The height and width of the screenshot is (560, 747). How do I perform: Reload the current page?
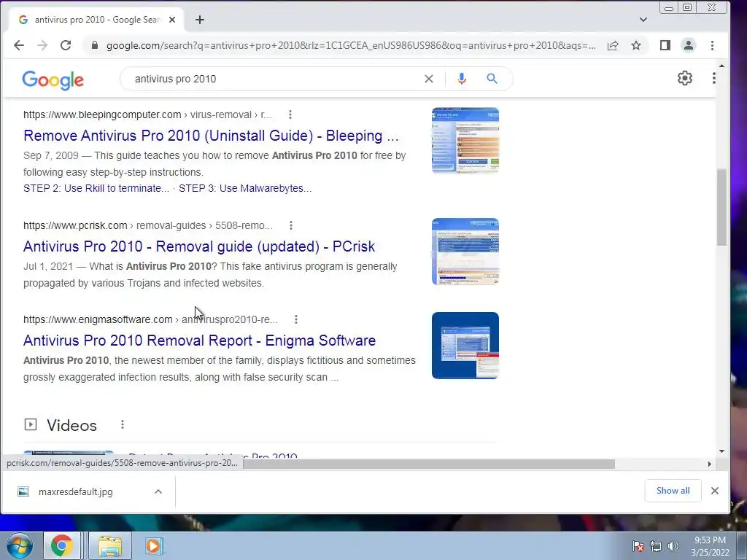pyautogui.click(x=66, y=45)
